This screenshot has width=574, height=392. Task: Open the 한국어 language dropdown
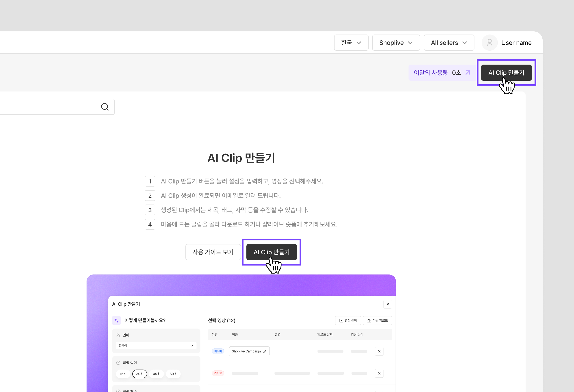[156, 346]
